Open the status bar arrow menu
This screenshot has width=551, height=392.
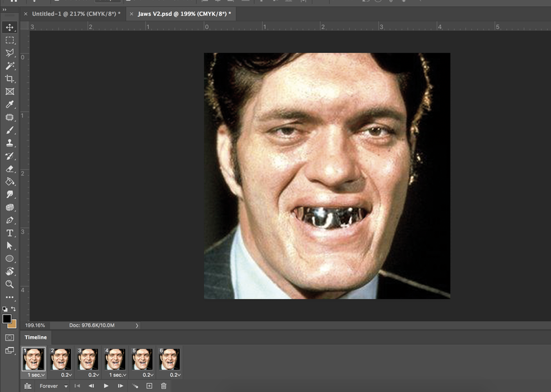pos(136,326)
